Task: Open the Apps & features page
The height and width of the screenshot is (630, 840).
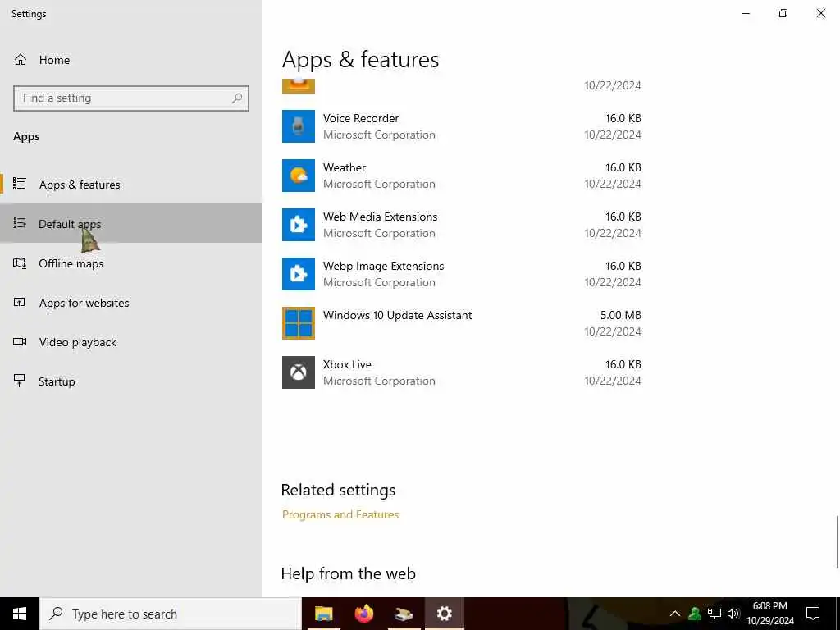Action: point(131,185)
